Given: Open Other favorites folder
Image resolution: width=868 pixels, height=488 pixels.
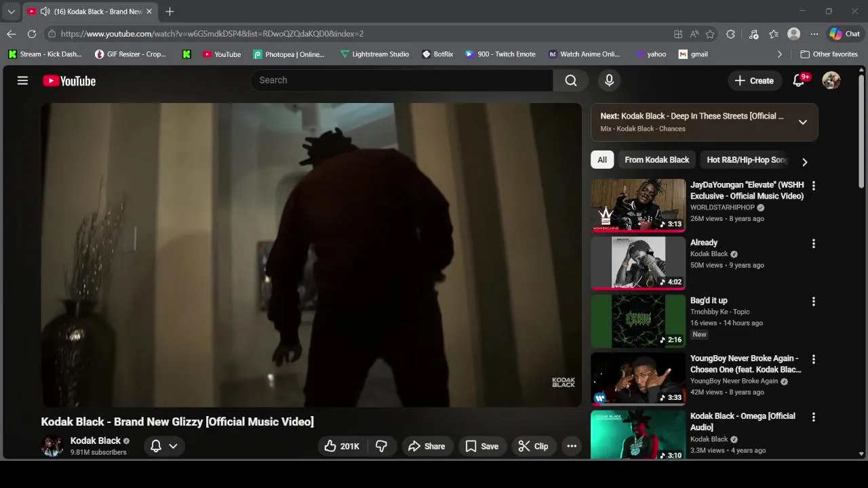Looking at the screenshot, I should point(829,54).
